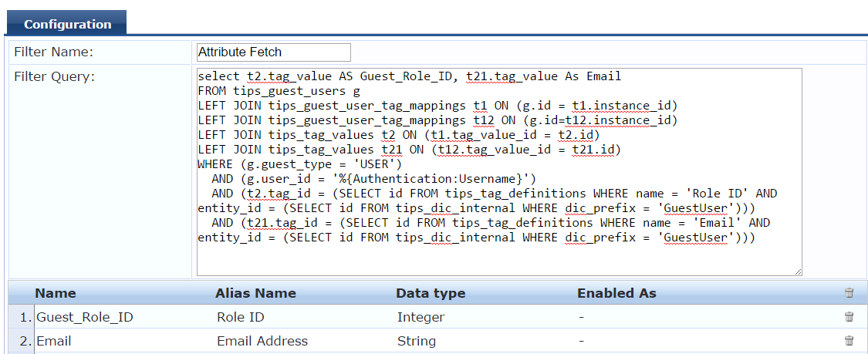Click the Name column header
The image size is (868, 354).
[56, 293]
